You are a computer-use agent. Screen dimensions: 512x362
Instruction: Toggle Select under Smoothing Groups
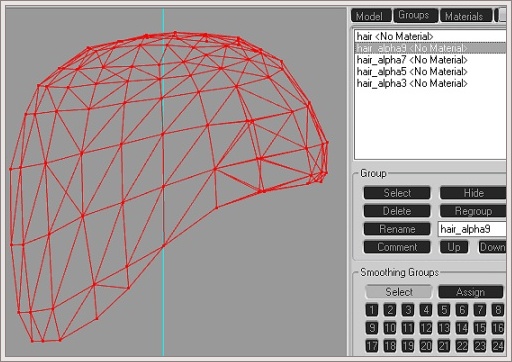pyautogui.click(x=399, y=292)
